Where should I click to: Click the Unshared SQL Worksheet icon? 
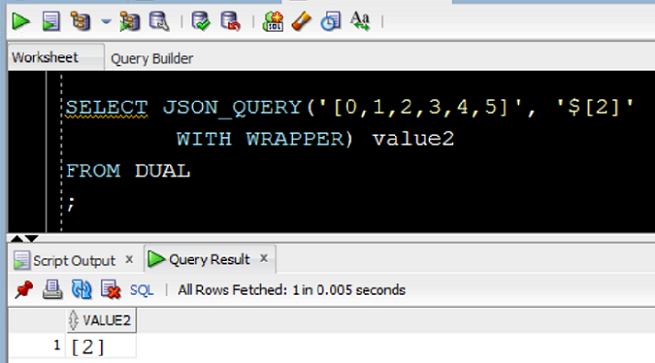pos(272,21)
